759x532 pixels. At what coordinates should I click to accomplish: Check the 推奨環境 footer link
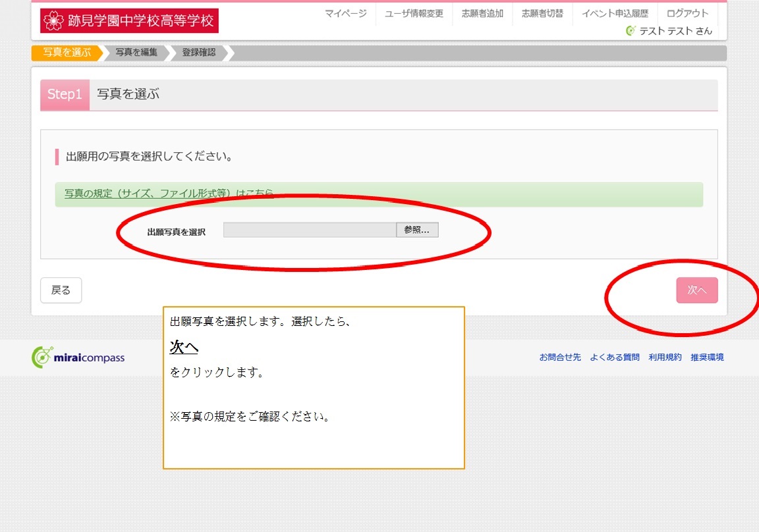coord(707,358)
